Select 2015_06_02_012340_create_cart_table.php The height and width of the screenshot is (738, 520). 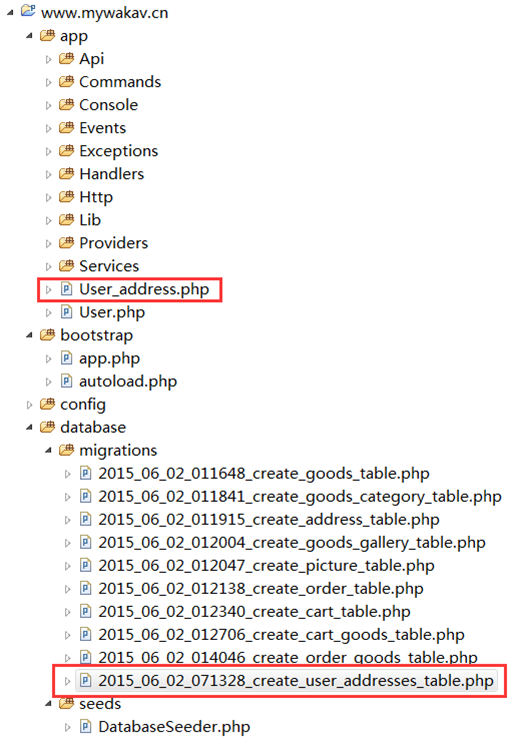[254, 612]
